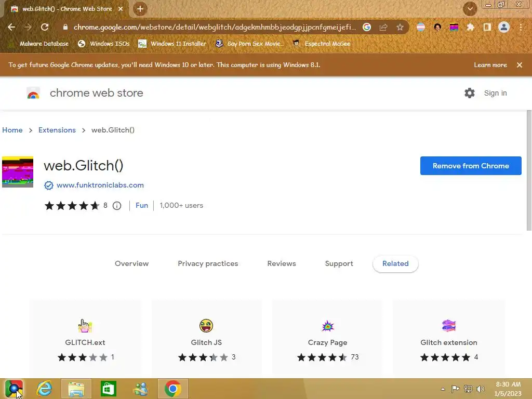Viewport: 532px width, 399px height.
Task: Click the Chrome taskbar icon
Action: point(172,389)
